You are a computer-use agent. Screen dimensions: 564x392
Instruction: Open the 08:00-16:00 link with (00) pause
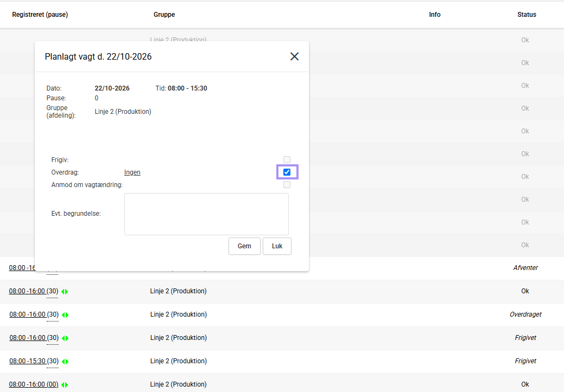point(27,384)
